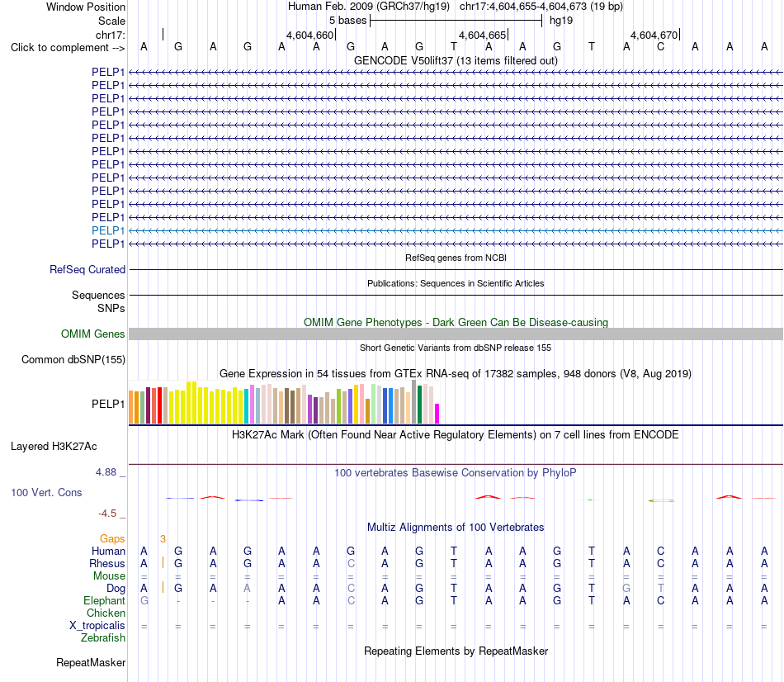
Task: Click the 4,604,665 ruler position marker
Action: 483,35
